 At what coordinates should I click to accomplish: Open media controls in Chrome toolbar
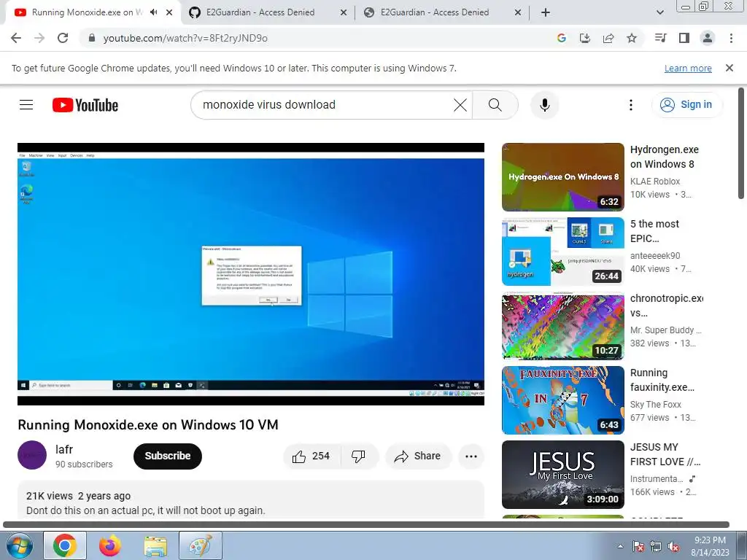(661, 38)
